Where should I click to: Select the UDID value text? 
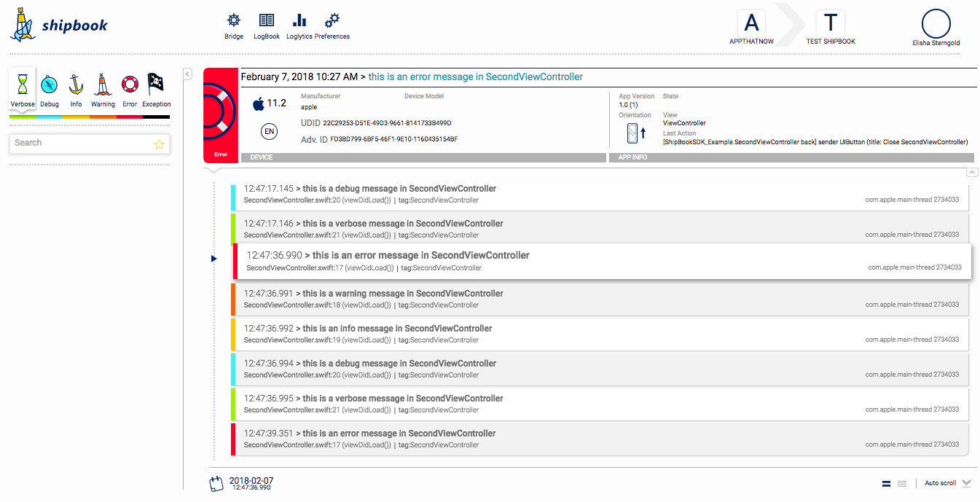(387, 123)
